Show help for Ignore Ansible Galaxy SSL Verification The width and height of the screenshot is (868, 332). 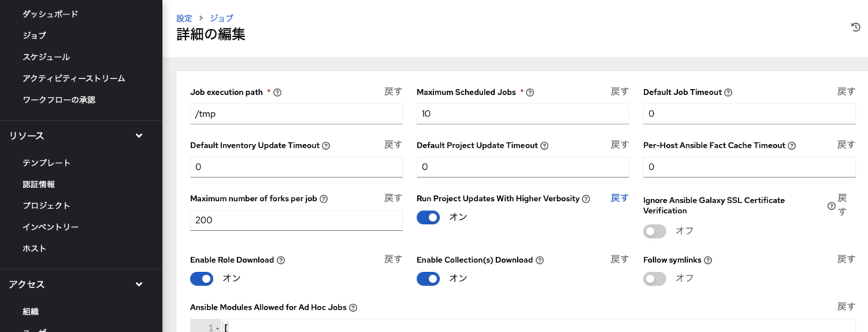pyautogui.click(x=831, y=206)
